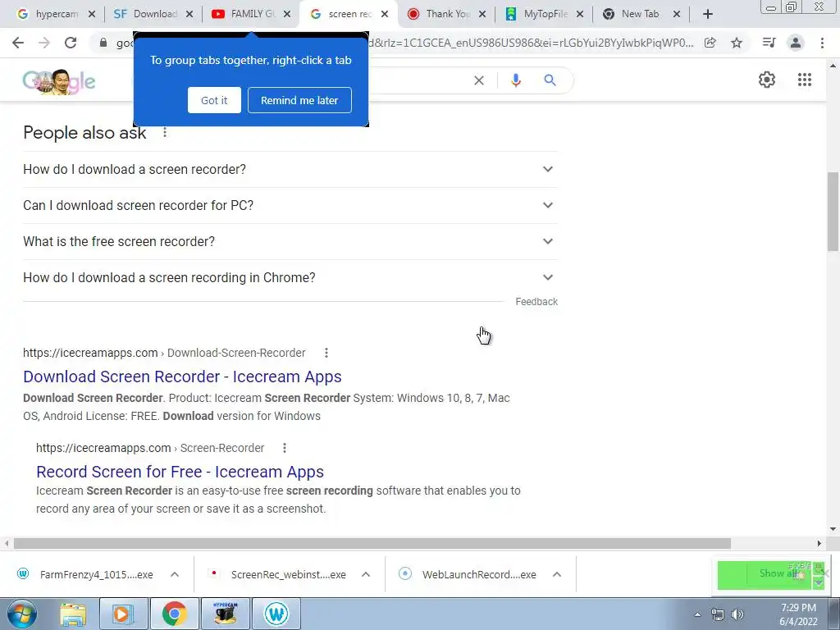The image size is (840, 630).
Task: Open FarmFrenzy4 download options arrow
Action: 175,574
